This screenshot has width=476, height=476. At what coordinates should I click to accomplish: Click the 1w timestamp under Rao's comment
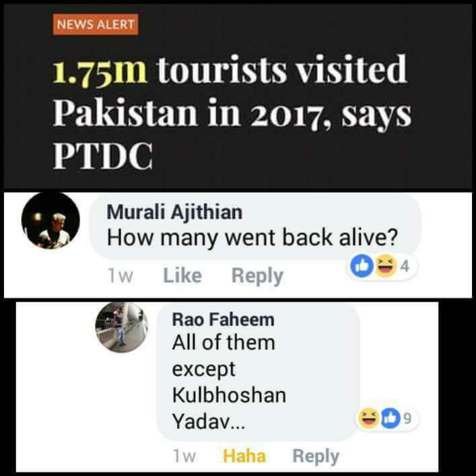coord(184,456)
